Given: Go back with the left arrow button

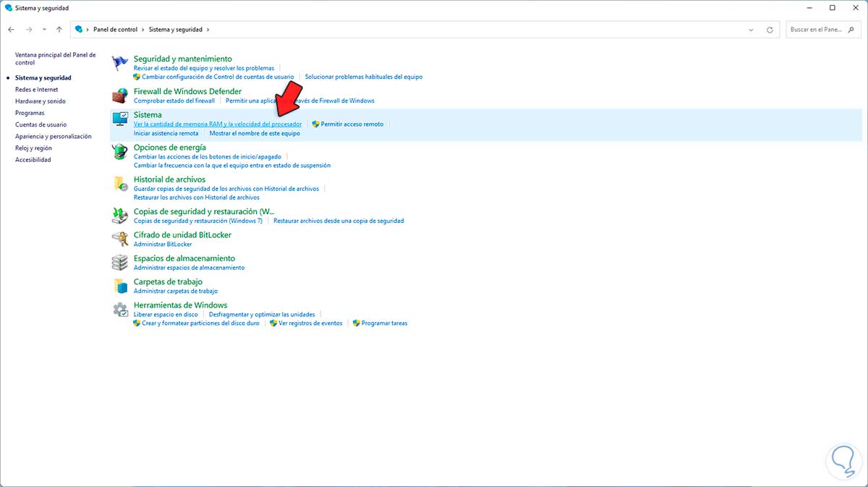Looking at the screenshot, I should pyautogui.click(x=11, y=30).
